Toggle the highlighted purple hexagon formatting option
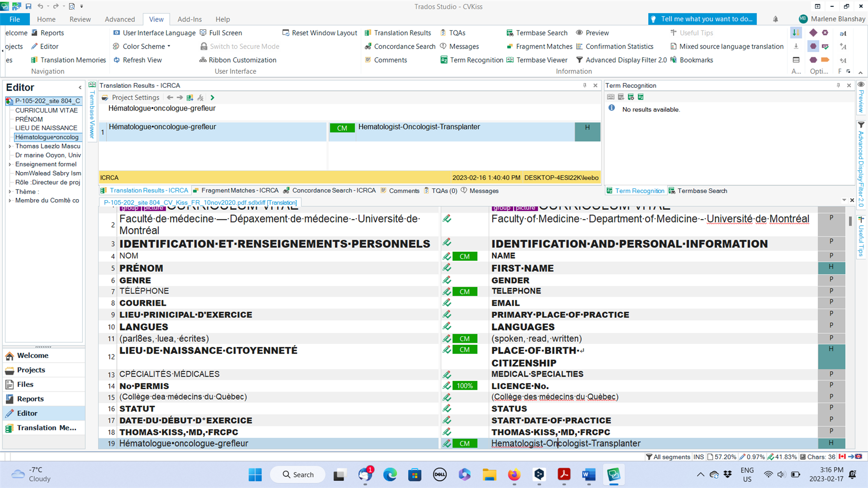868x488 pixels. [x=814, y=46]
